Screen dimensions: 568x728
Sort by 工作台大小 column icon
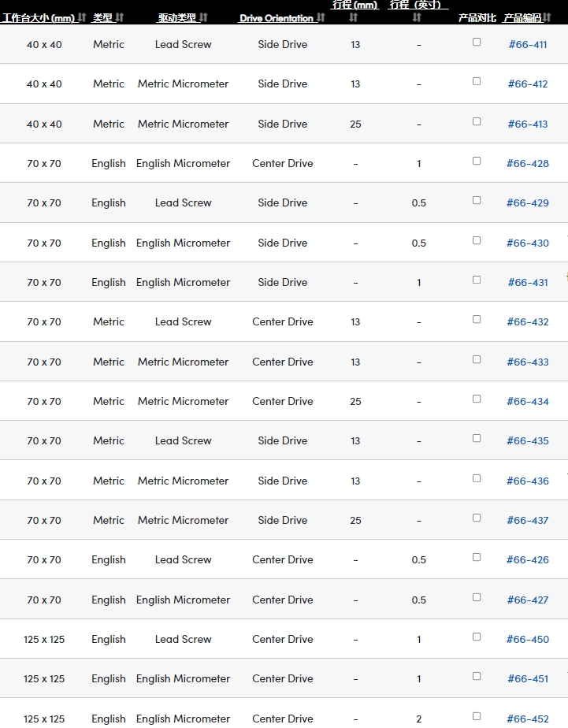tap(82, 18)
